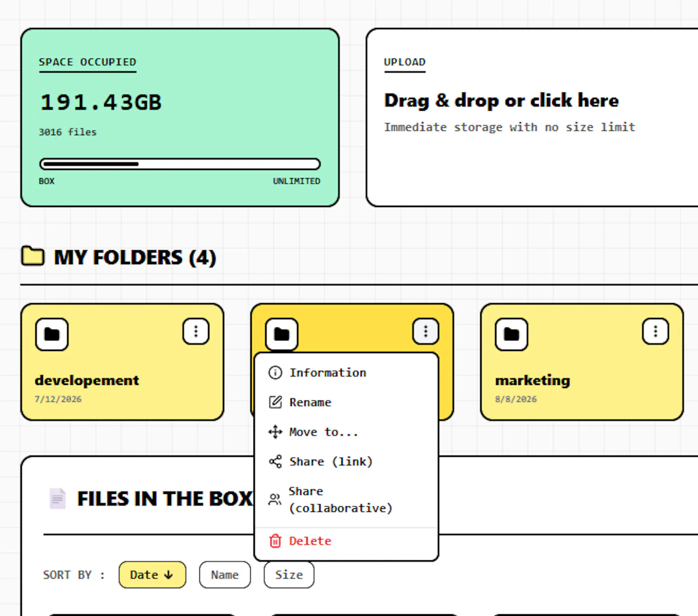Image resolution: width=698 pixels, height=616 pixels.
Task: Click the SORT BY label
Action: click(74, 575)
